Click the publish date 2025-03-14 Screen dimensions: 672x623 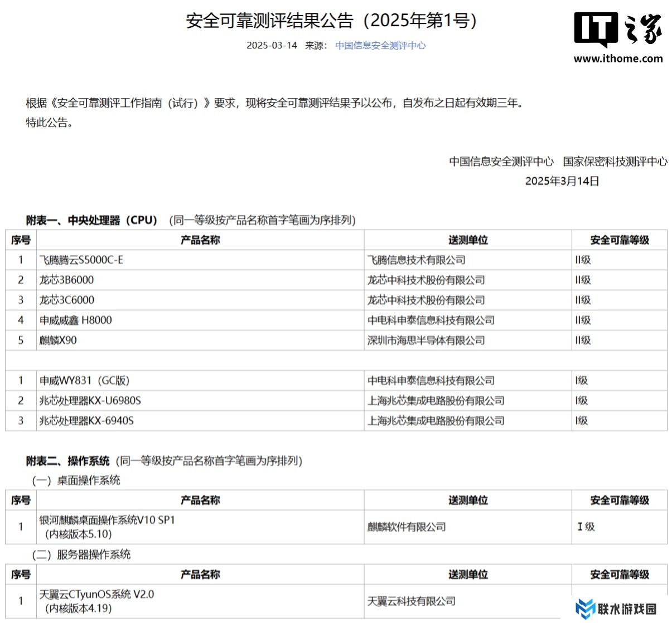click(272, 46)
